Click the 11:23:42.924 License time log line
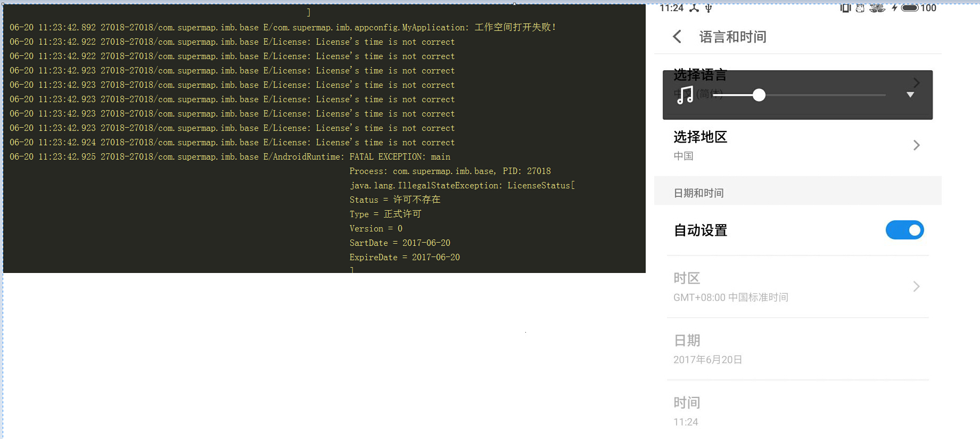 tap(232, 142)
